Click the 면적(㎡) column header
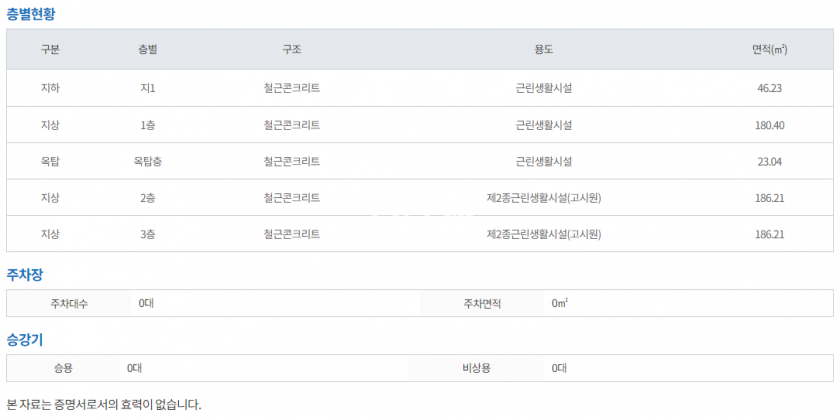 (x=769, y=50)
